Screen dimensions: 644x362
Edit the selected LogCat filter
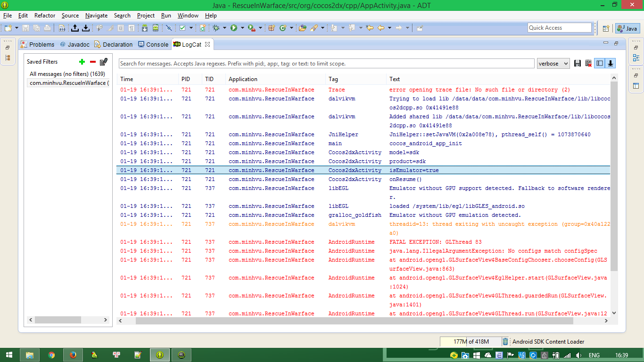pos(104,62)
